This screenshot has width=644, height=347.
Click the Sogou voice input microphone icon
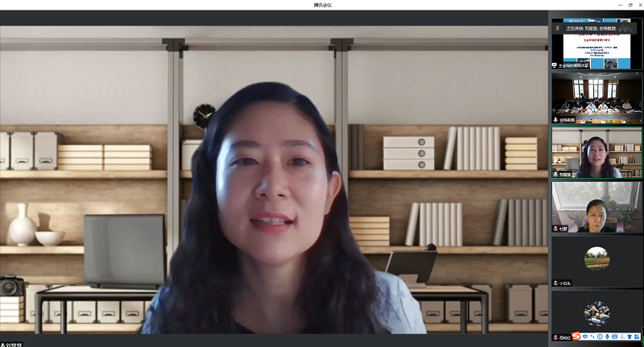pyautogui.click(x=609, y=337)
